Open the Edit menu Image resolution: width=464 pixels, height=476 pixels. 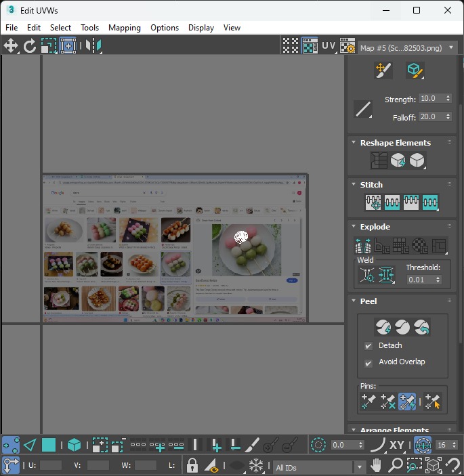click(34, 28)
